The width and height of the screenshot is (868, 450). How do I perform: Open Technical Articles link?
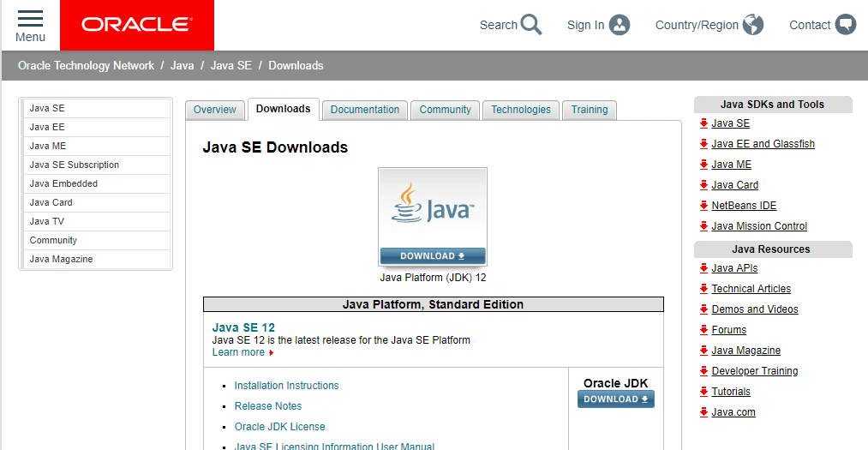click(x=751, y=288)
